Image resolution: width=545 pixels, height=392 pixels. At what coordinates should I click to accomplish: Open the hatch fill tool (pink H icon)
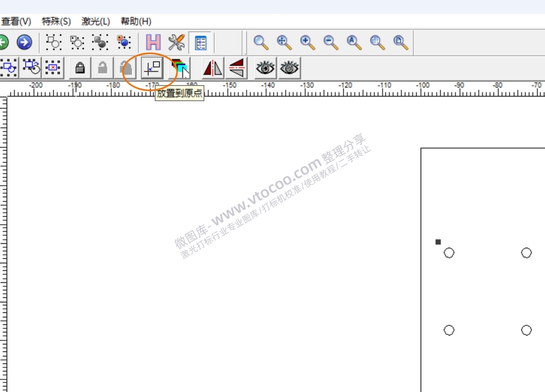click(153, 43)
